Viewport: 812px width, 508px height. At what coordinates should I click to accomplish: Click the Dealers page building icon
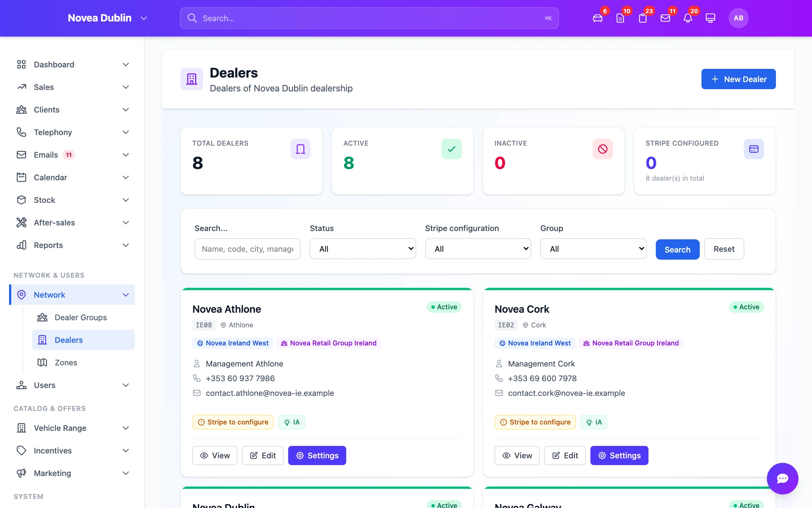pyautogui.click(x=192, y=79)
